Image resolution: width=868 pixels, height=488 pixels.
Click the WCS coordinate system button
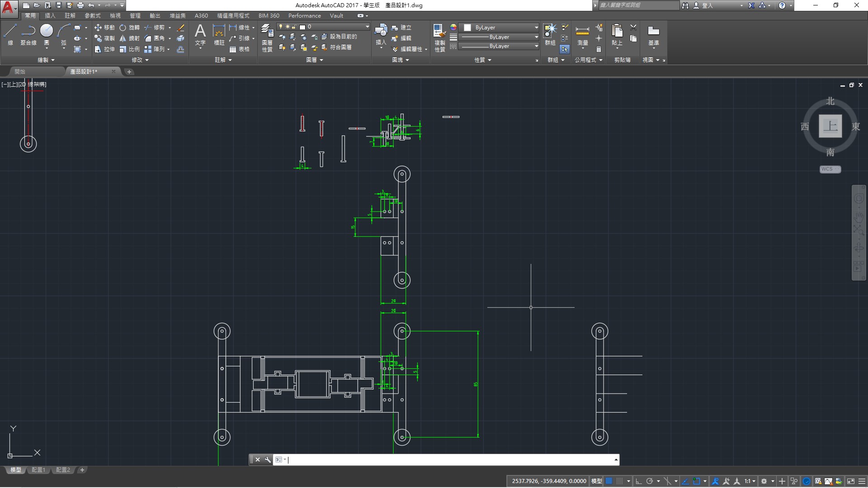tap(830, 169)
